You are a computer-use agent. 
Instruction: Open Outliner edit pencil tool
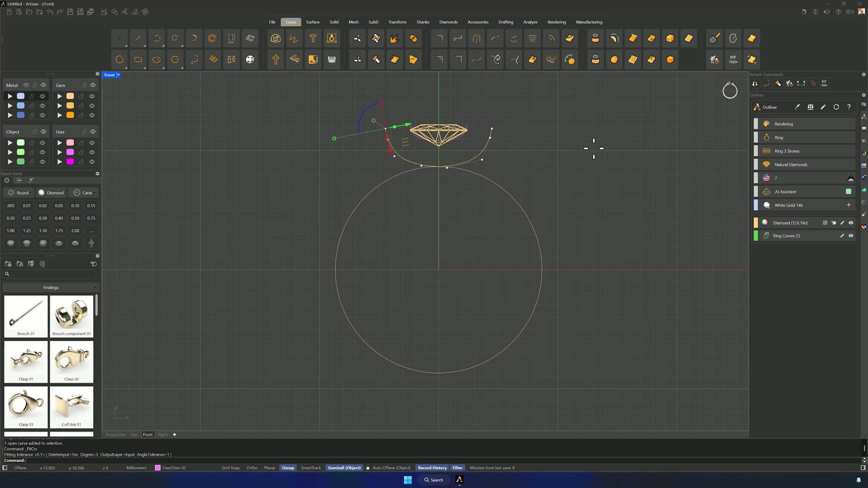823,107
